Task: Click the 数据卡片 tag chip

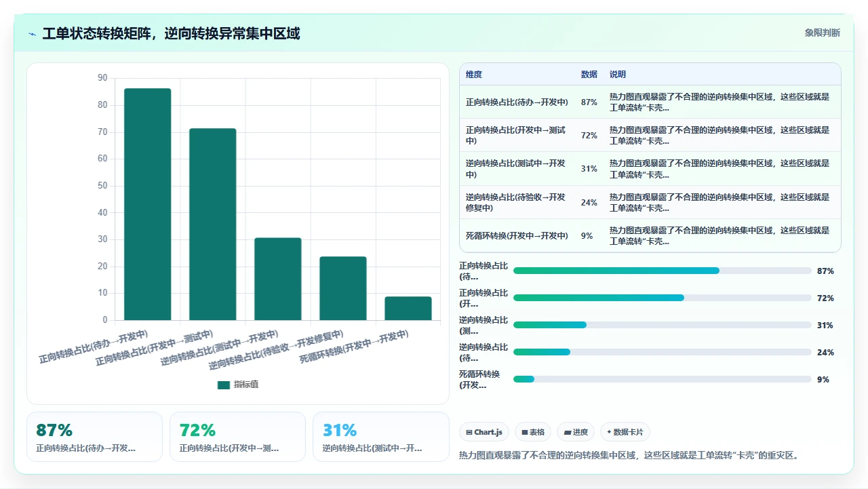Action: point(625,432)
